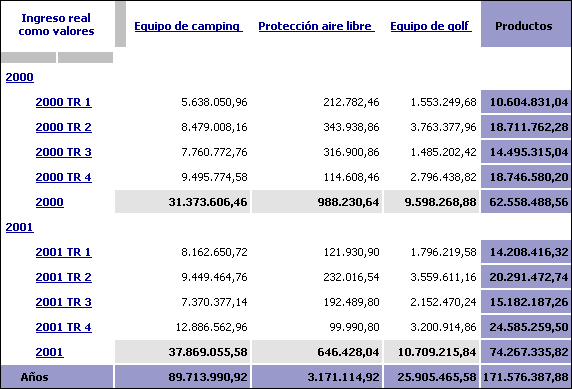Click the vertical gray column nesting bar
The width and height of the screenshot is (572, 389).
point(120,24)
